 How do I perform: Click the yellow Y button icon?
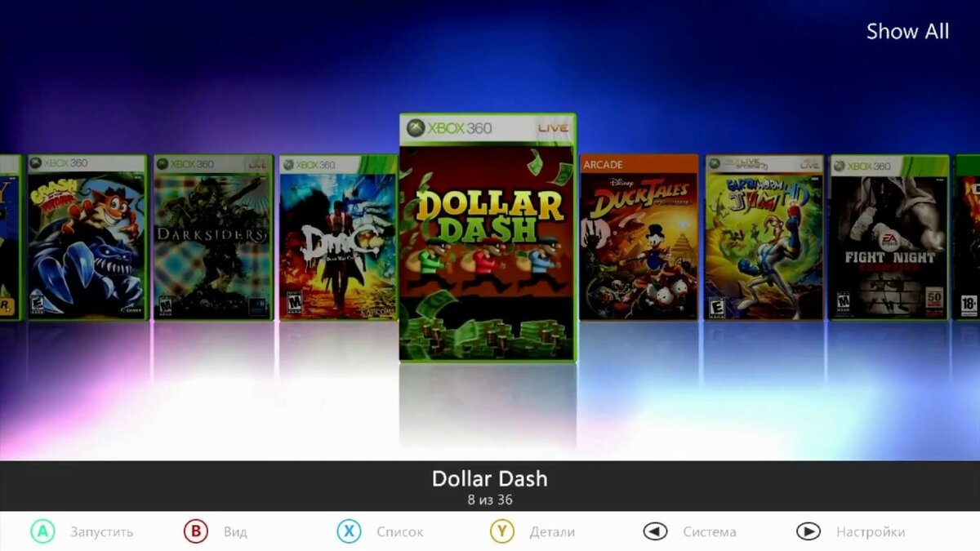click(x=501, y=531)
